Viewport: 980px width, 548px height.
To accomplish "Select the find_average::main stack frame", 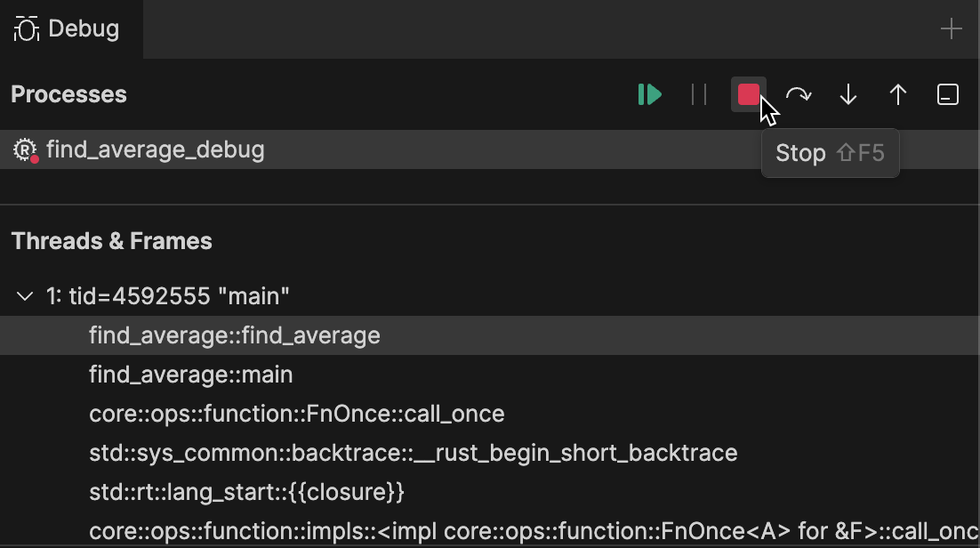I will pos(191,375).
